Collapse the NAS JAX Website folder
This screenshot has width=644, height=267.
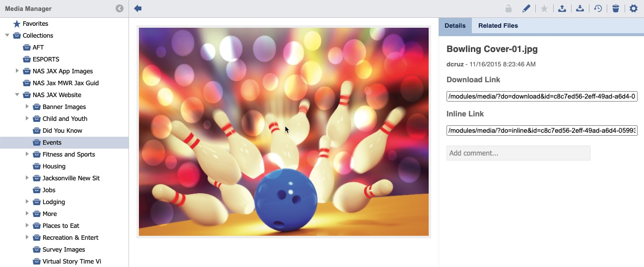pos(17,95)
